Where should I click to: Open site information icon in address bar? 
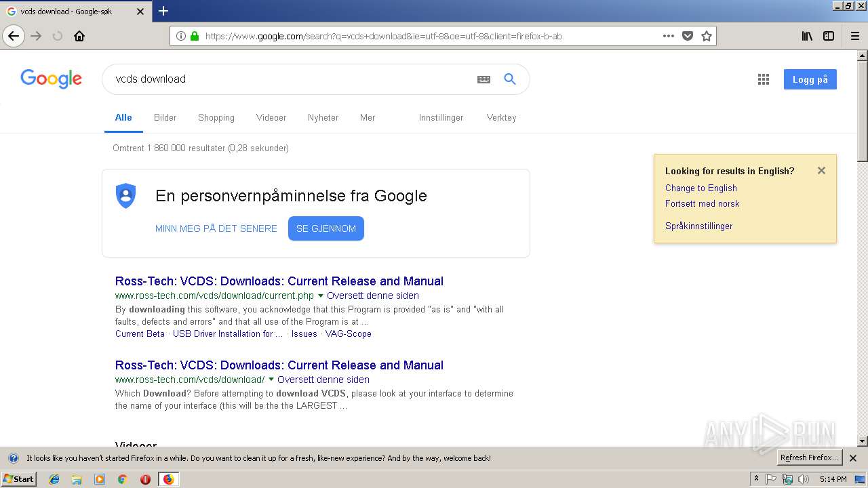(x=181, y=36)
